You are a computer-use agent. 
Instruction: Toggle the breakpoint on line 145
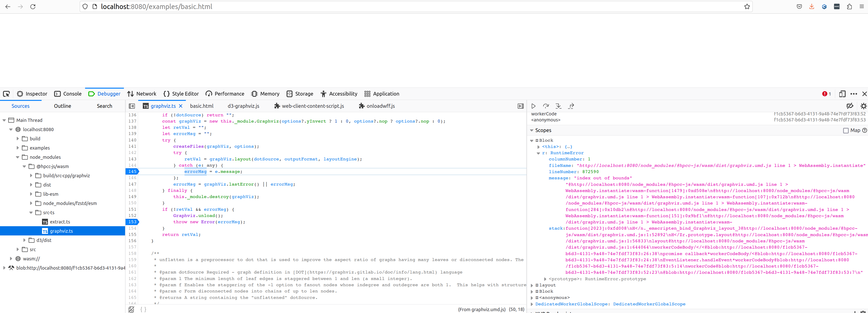pyautogui.click(x=132, y=171)
